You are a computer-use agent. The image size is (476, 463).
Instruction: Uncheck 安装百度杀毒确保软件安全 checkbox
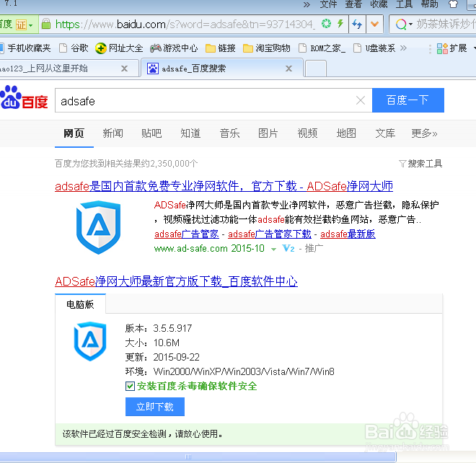[130, 386]
